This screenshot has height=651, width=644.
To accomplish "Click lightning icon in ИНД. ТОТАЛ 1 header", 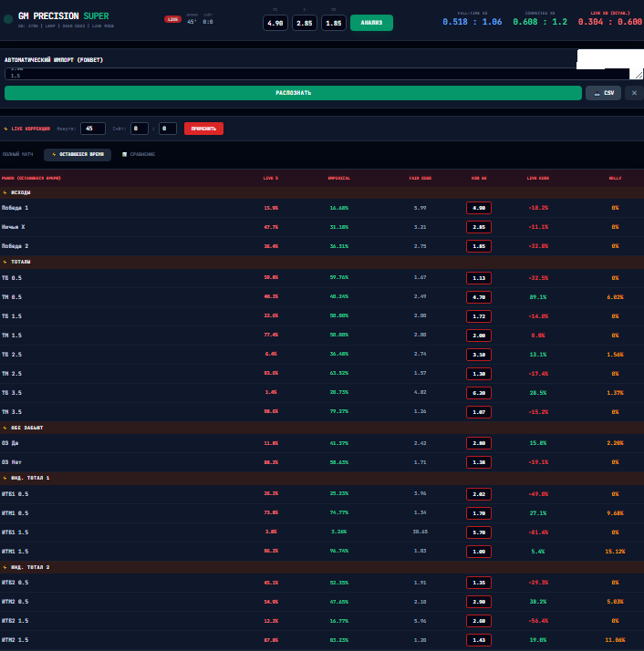I will tap(5, 478).
